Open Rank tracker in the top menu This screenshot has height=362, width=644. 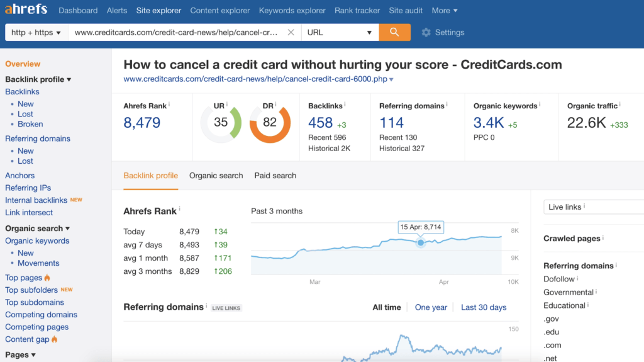pos(357,10)
